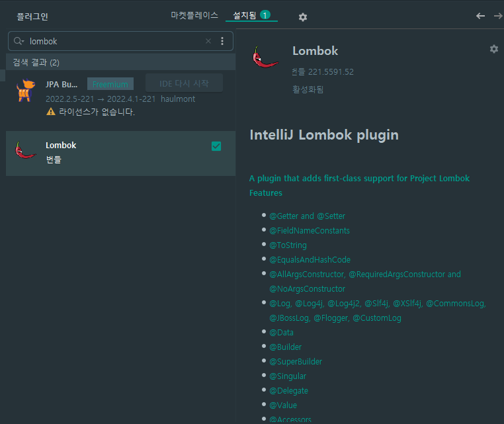Click the 2022.2.5-221 → 2022.4.1-221 version text
The width and height of the screenshot is (504, 424).
coord(101,99)
